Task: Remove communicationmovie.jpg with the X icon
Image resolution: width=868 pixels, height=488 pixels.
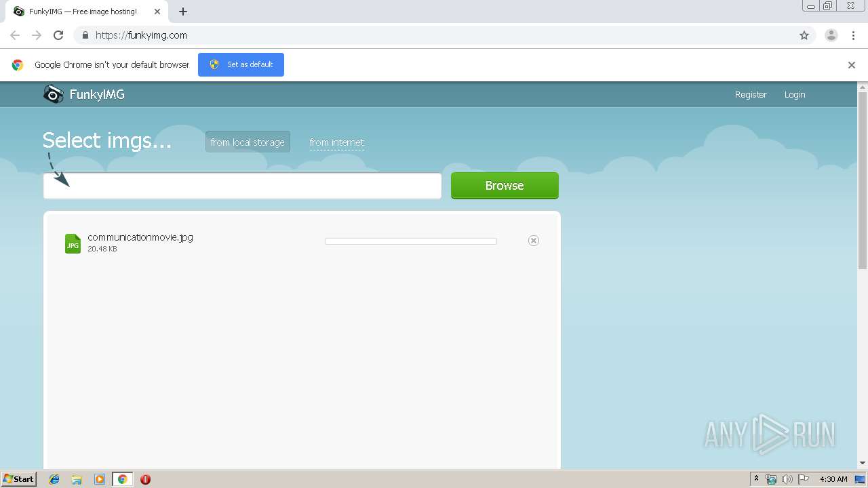Action: [x=534, y=241]
